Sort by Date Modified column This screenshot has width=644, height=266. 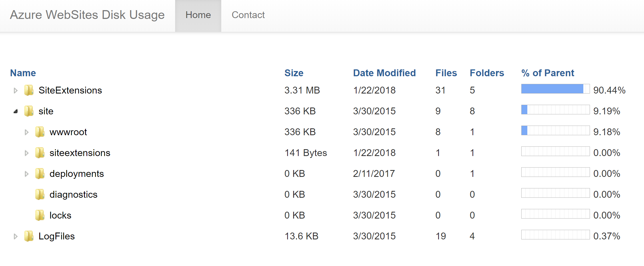(x=384, y=73)
